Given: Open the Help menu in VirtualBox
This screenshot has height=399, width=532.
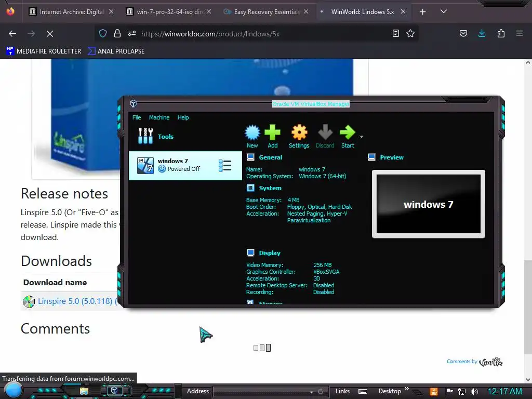Looking at the screenshot, I should coord(183,117).
